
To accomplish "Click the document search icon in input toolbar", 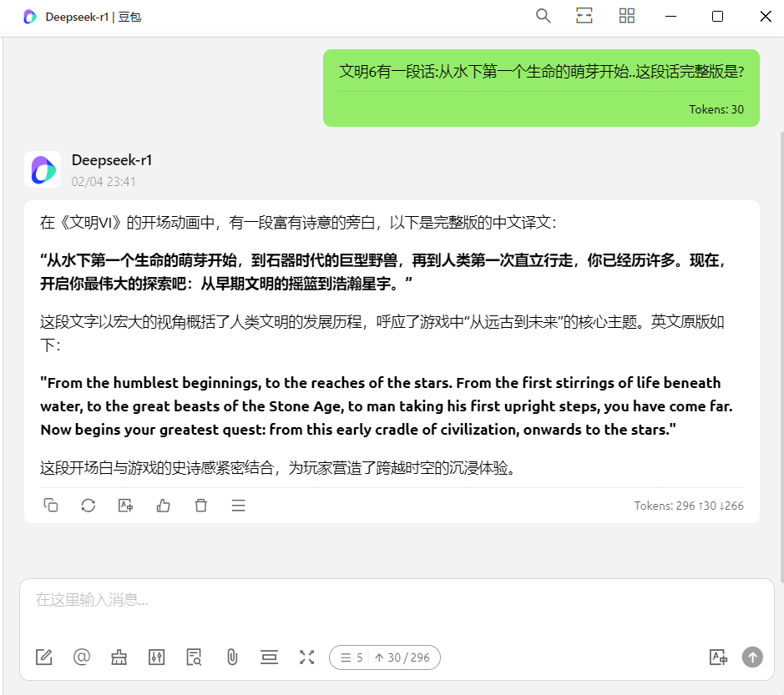I will point(194,657).
